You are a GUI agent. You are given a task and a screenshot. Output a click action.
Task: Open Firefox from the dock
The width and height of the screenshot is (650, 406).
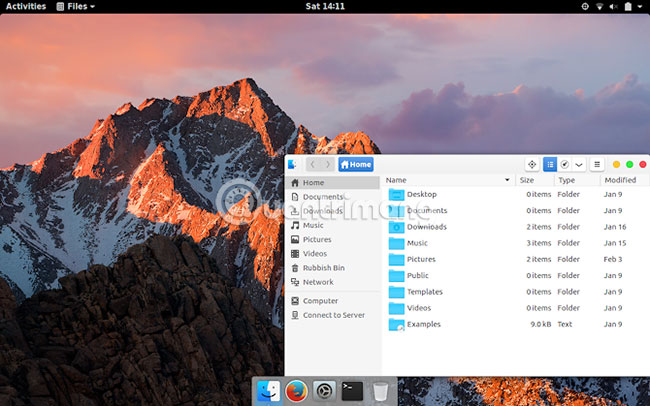coord(296,391)
